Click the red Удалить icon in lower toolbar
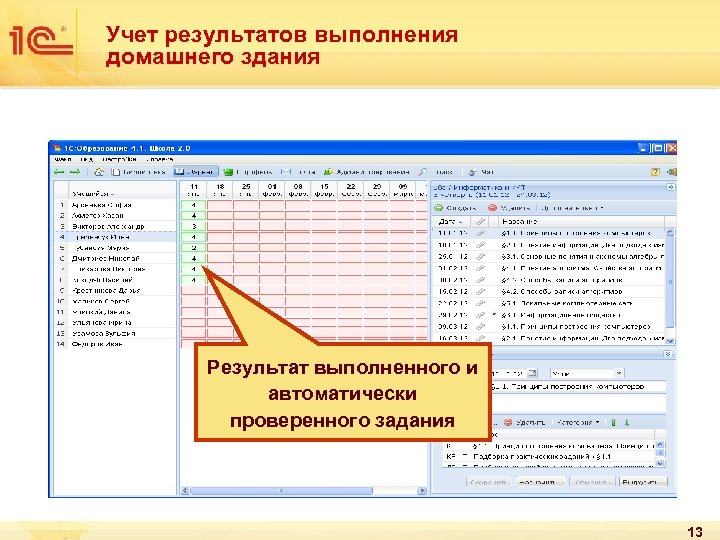Viewport: 720px width, 540px height. pos(508,422)
